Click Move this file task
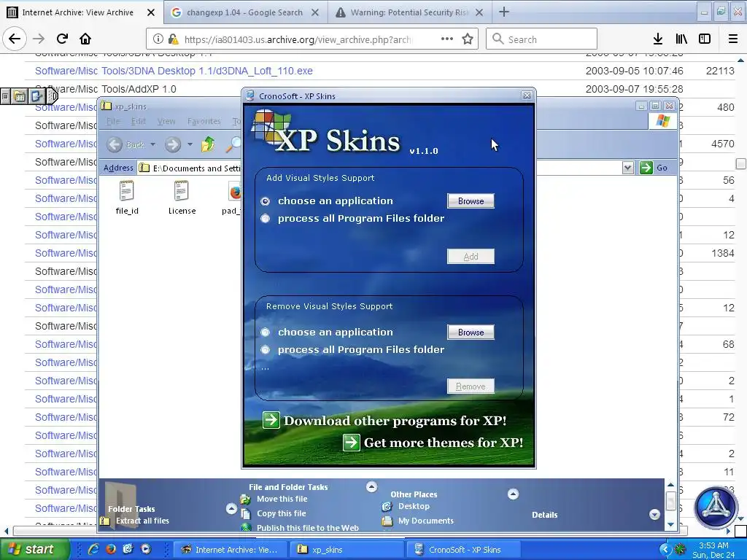Viewport: 747px width, 560px height. click(x=282, y=499)
